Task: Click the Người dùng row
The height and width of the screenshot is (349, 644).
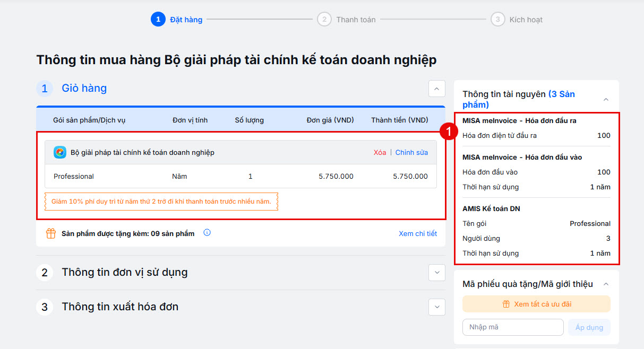Action: [x=536, y=238]
